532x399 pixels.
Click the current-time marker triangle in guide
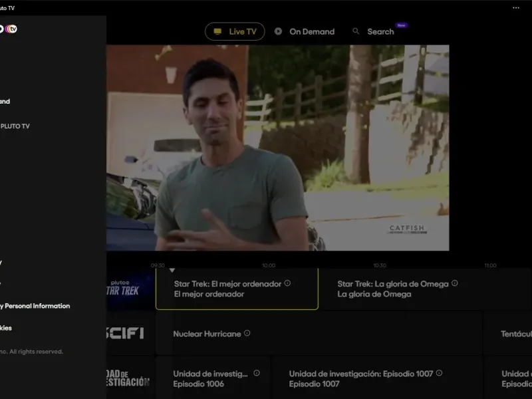[x=172, y=271]
